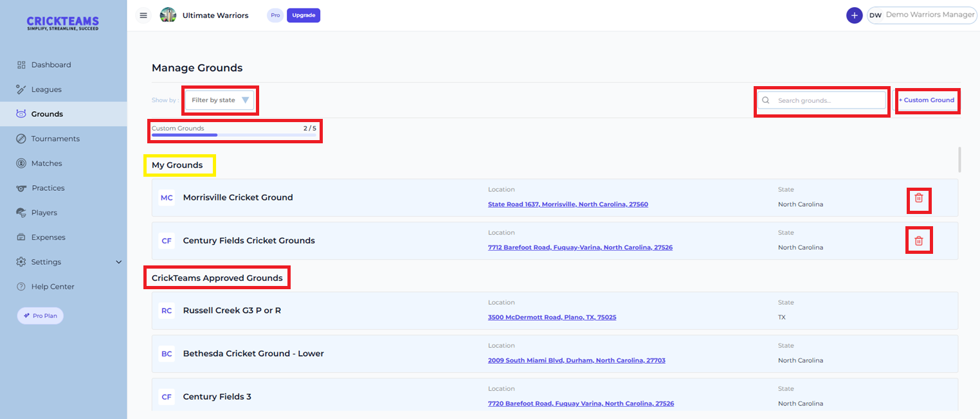Click the DW user initials avatar
This screenshot has height=419, width=980.
[x=875, y=15]
